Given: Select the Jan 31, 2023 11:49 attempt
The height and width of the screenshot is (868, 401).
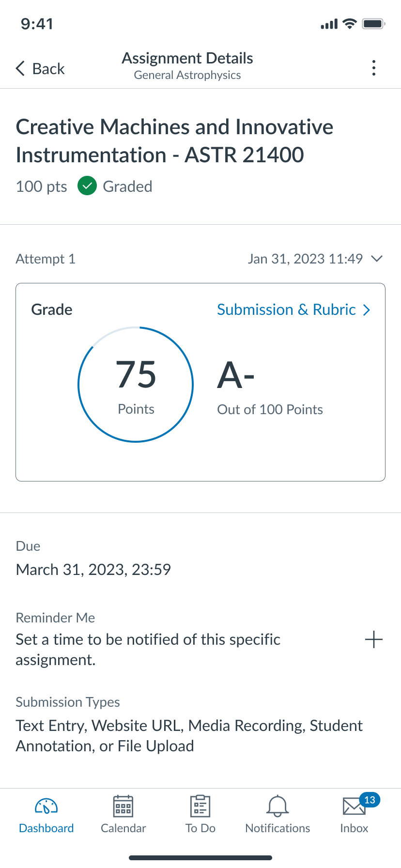Looking at the screenshot, I should click(305, 259).
